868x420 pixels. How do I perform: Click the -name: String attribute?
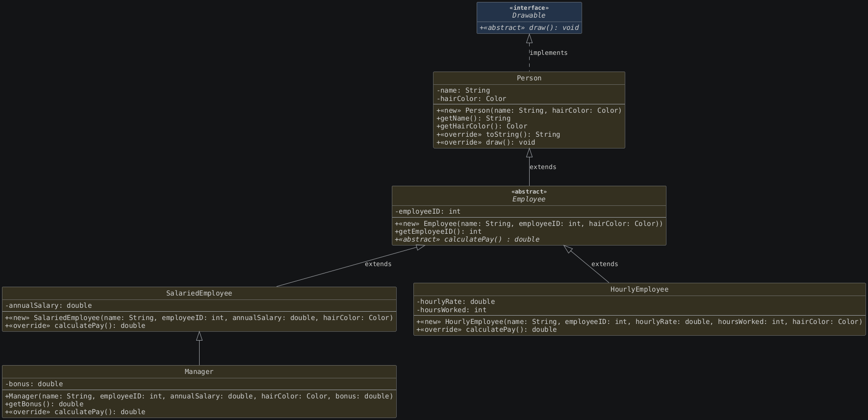click(463, 90)
